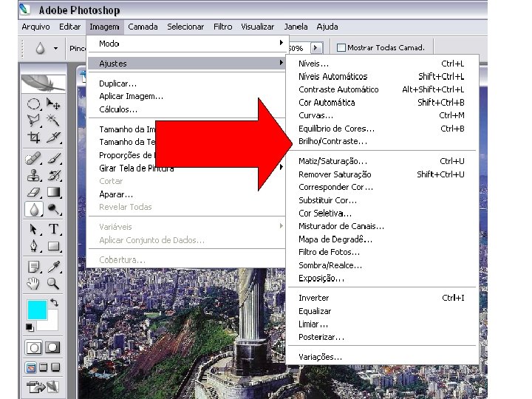The height and width of the screenshot is (399, 532).
Task: Choose Inverter command
Action: [x=383, y=298]
